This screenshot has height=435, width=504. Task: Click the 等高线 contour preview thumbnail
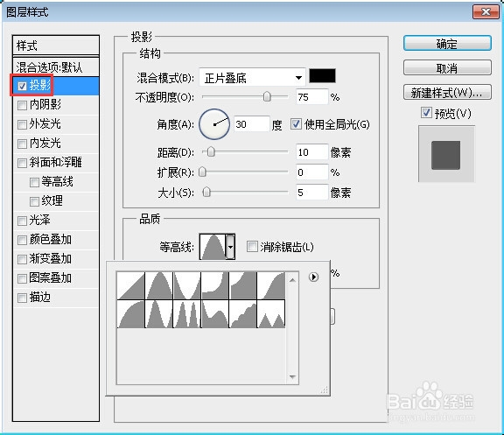tap(213, 247)
